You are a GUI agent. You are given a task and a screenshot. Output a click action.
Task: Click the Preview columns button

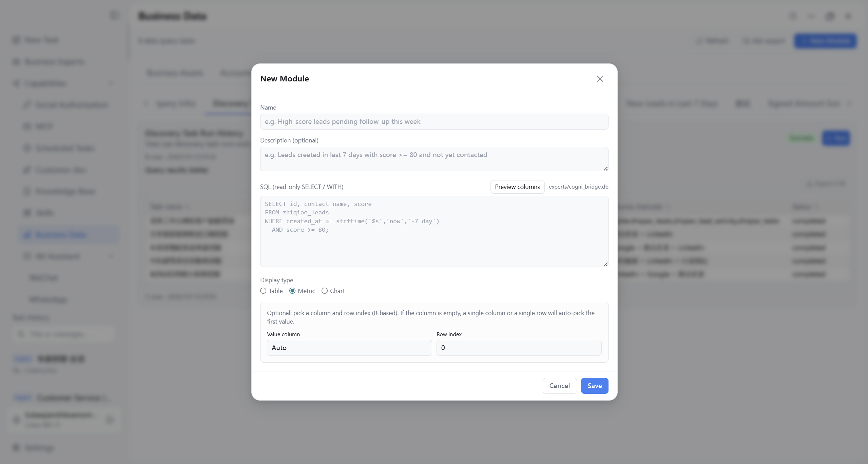517,187
